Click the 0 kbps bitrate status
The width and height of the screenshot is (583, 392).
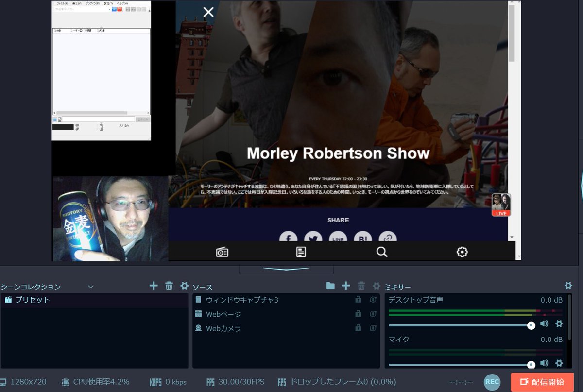(168, 382)
